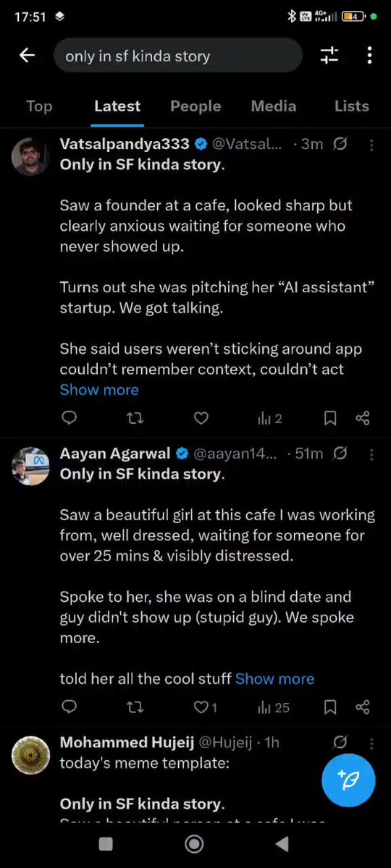Screen dimensions: 391x868
Task: Tap the back arrow beside search field
Action: (x=27, y=56)
